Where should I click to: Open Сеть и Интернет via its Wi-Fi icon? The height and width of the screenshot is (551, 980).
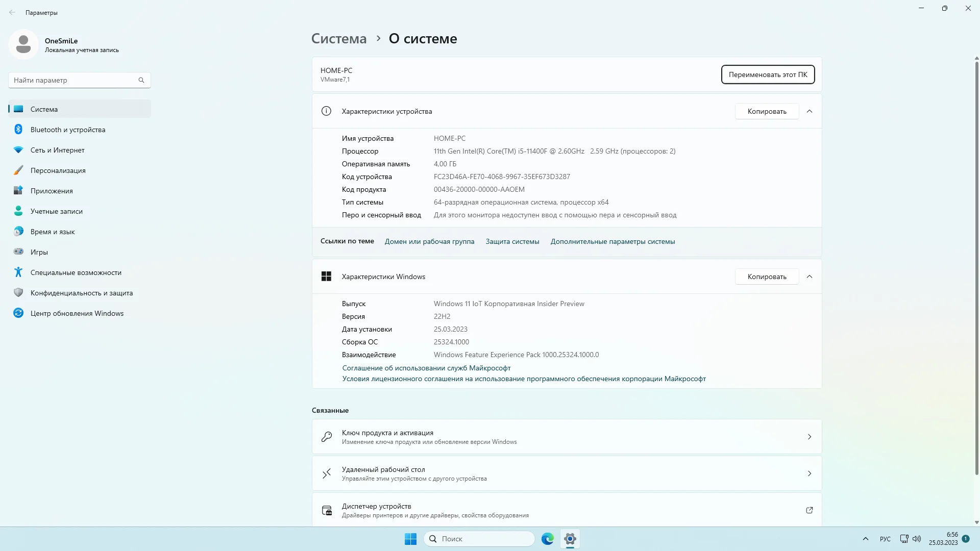click(x=18, y=150)
